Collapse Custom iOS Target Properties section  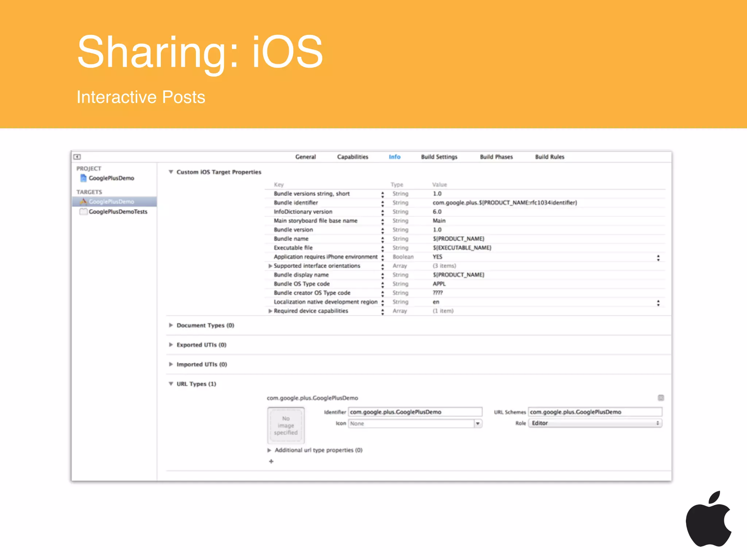coord(171,172)
